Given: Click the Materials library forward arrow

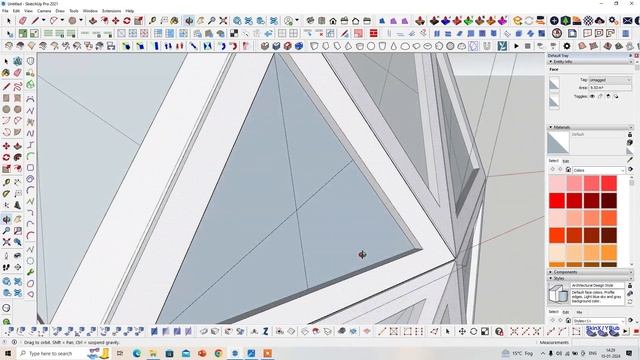Looking at the screenshot, I should [560, 169].
